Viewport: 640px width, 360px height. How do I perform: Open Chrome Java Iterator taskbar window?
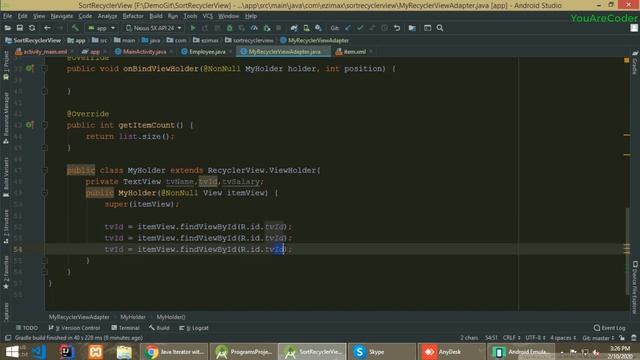[174, 352]
